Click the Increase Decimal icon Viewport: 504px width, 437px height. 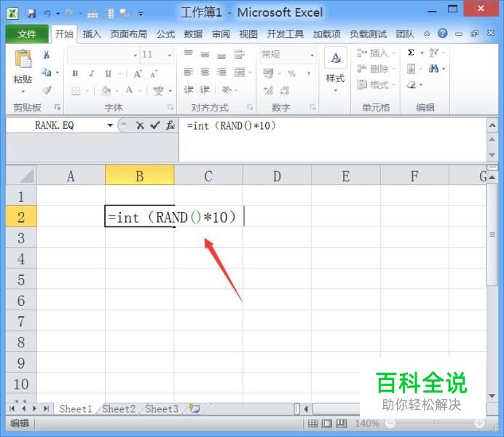(x=269, y=90)
